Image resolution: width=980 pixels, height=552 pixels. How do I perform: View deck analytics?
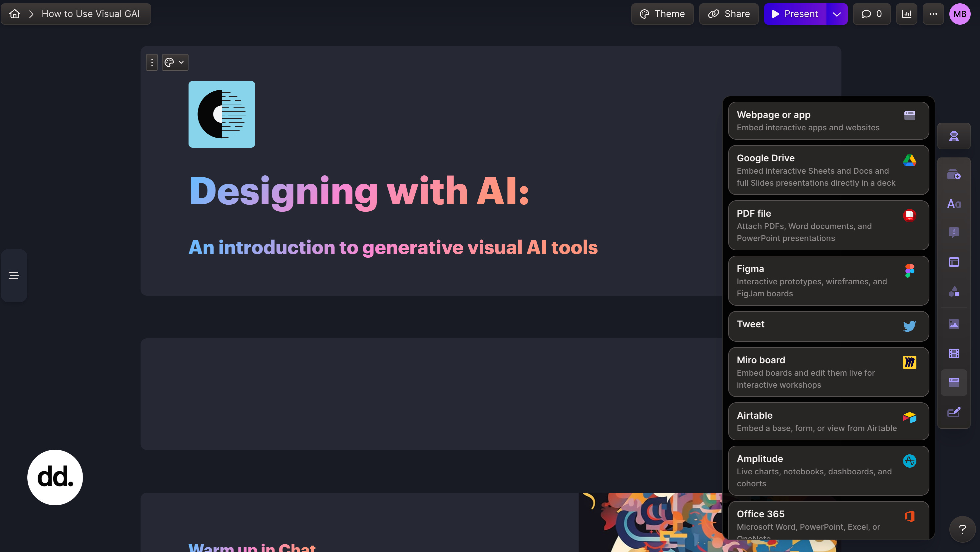point(907,14)
